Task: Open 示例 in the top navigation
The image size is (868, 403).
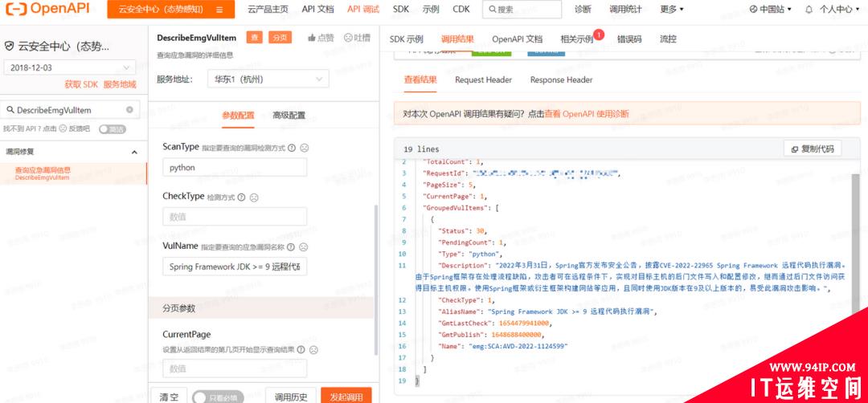Action: tap(431, 10)
